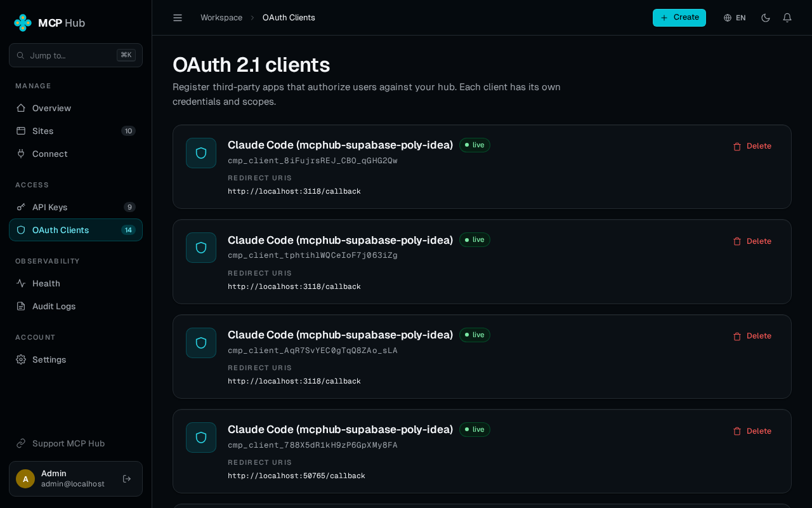Viewport: 812px width, 508px height.
Task: Click the client ID cmp_client_788X5dR1kH9zP6GpXMy8FA
Action: click(x=313, y=445)
